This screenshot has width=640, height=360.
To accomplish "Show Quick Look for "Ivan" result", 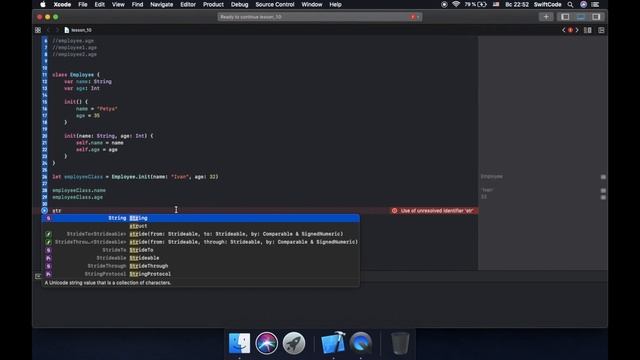I will click(x=603, y=190).
